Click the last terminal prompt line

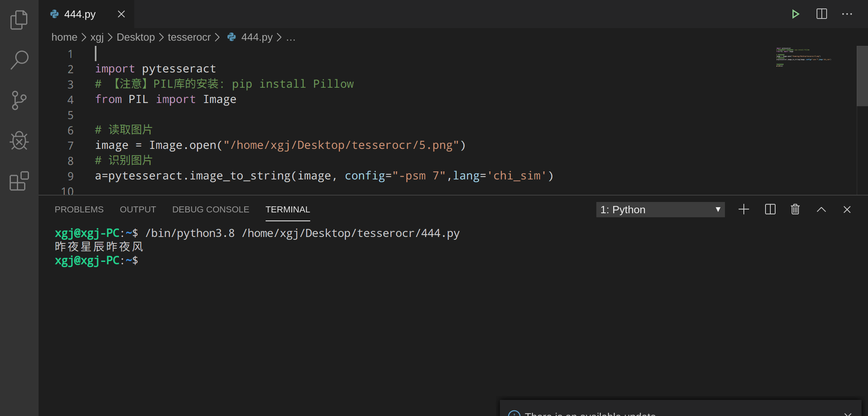point(96,260)
